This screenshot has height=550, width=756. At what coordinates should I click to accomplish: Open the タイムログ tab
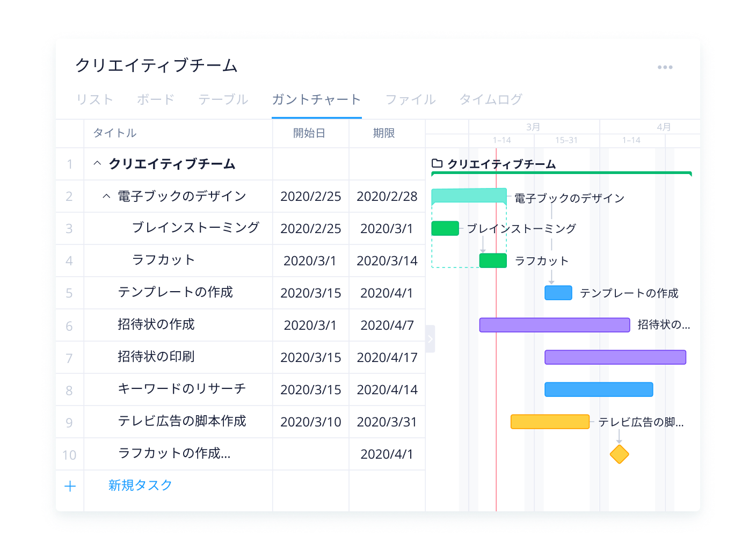pos(491,99)
